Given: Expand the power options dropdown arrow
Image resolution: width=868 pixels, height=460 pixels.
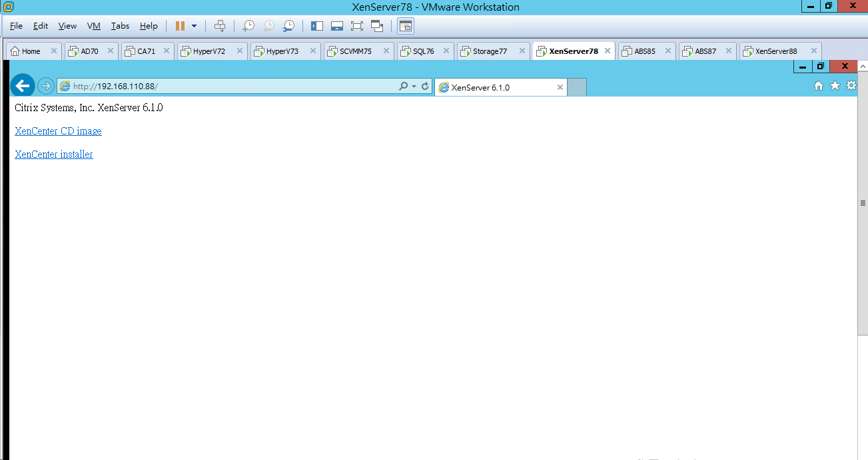Looking at the screenshot, I should [194, 26].
